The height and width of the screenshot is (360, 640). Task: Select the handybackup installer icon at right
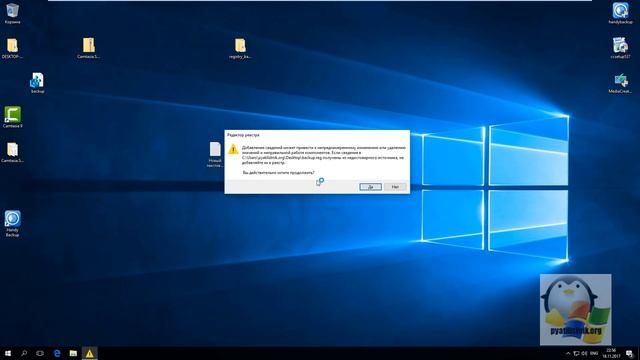click(620, 13)
